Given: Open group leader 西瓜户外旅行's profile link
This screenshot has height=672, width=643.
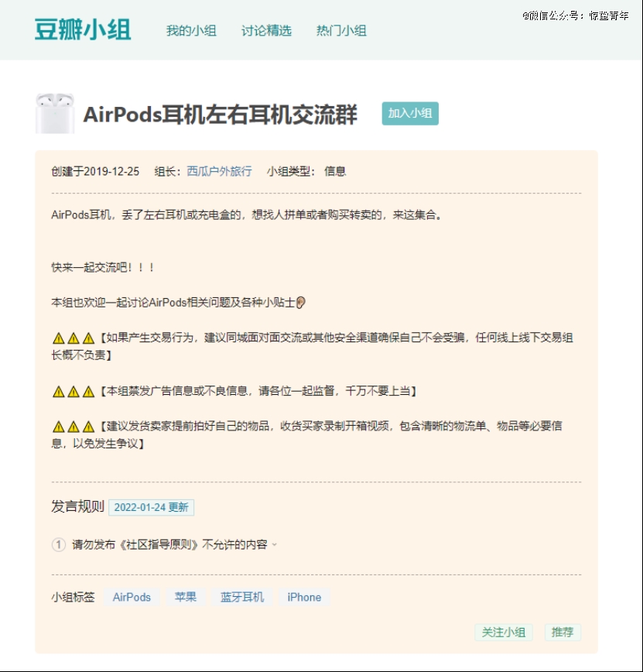Looking at the screenshot, I should point(219,171).
